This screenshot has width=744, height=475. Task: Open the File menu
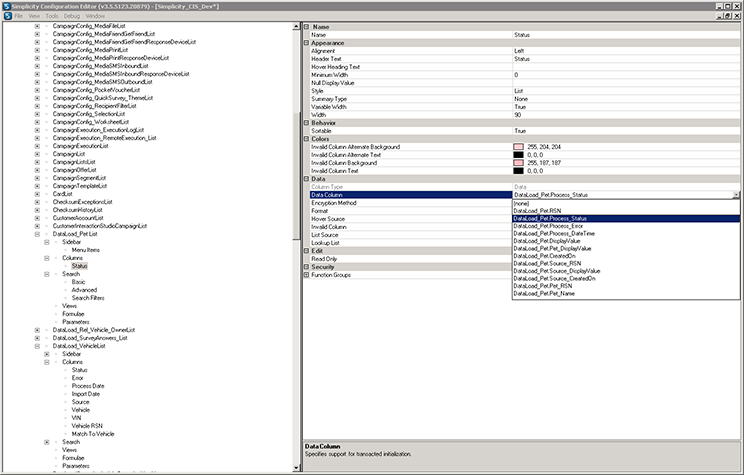(19, 16)
